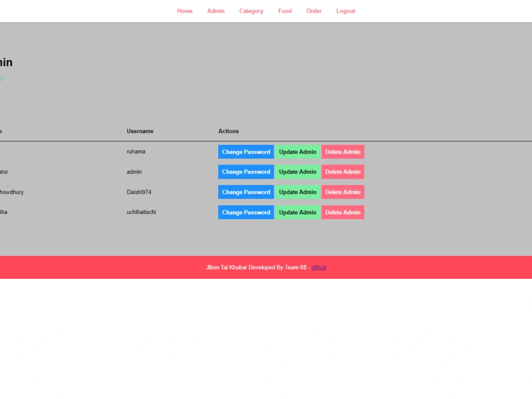Update the uchihaitachi admin entry
The image size is (532, 399).
298,212
